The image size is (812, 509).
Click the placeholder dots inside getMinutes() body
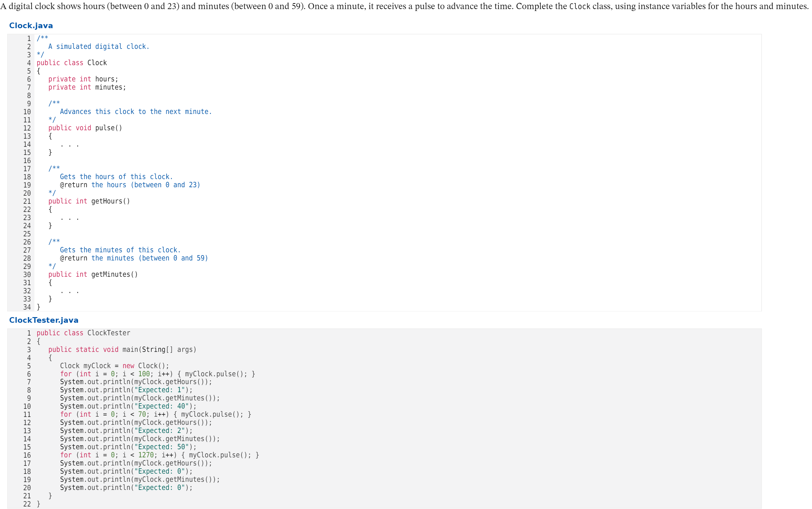coord(70,292)
